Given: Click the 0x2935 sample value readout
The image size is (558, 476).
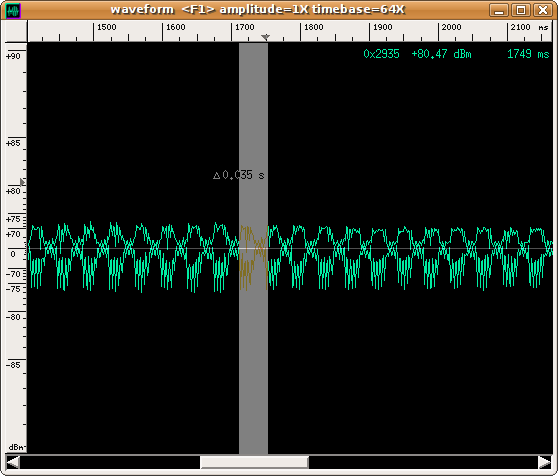Looking at the screenshot, I should [381, 54].
